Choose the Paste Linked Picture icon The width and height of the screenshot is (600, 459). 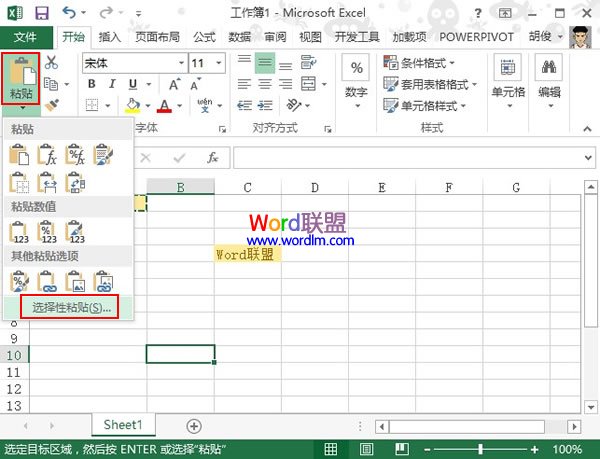(103, 281)
